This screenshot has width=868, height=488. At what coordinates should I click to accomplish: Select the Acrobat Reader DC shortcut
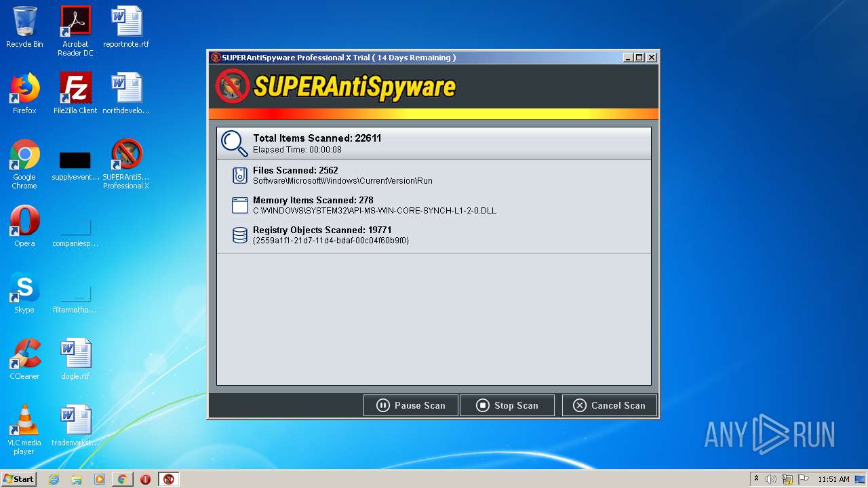click(75, 31)
